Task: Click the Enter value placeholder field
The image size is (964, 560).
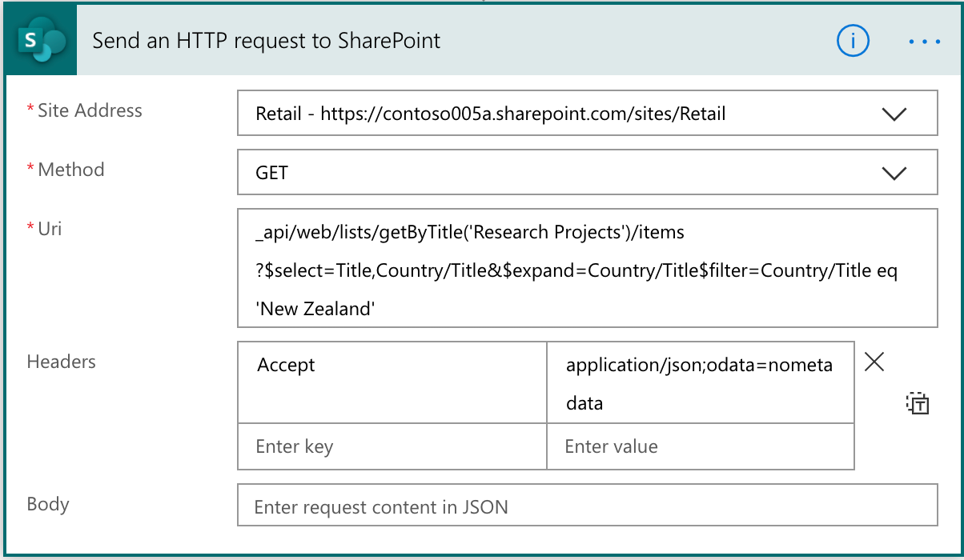Action: (701, 446)
